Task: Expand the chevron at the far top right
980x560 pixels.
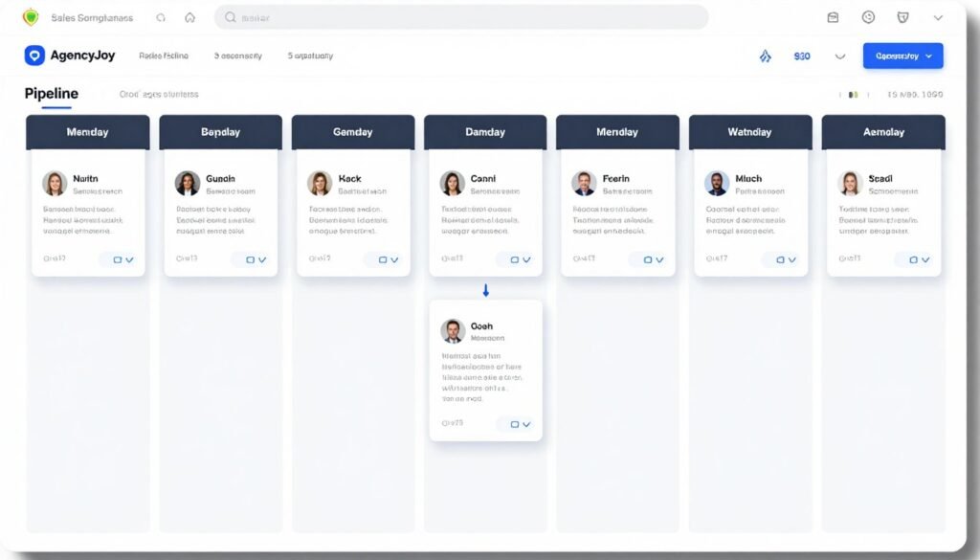Action: (938, 16)
